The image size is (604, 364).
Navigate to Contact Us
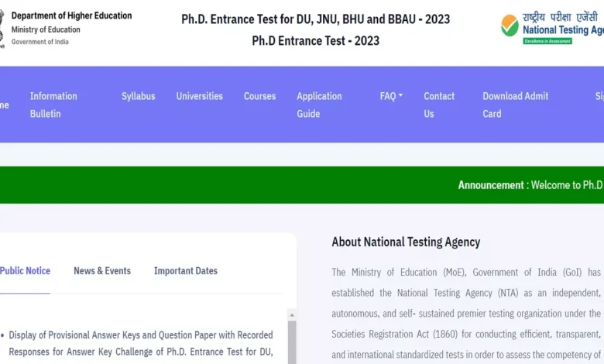pyautogui.click(x=439, y=105)
